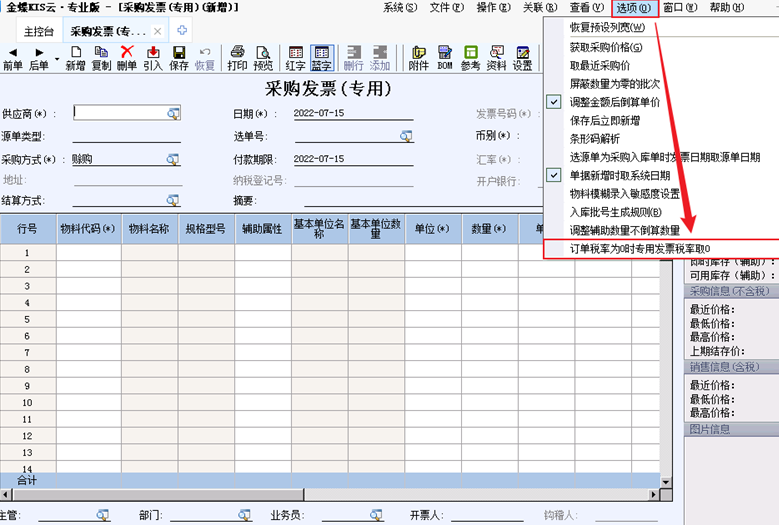
Task: Open the 窗口(W) menu
Action: pyautogui.click(x=680, y=8)
